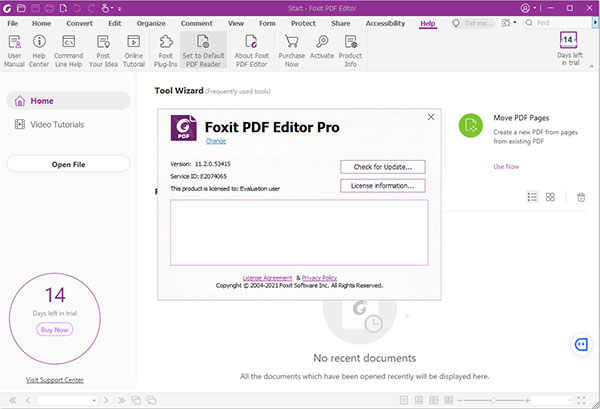Expand the Customize Quick Access toolbar arrow
Screen dimensions: 600x409
[x=120, y=8]
